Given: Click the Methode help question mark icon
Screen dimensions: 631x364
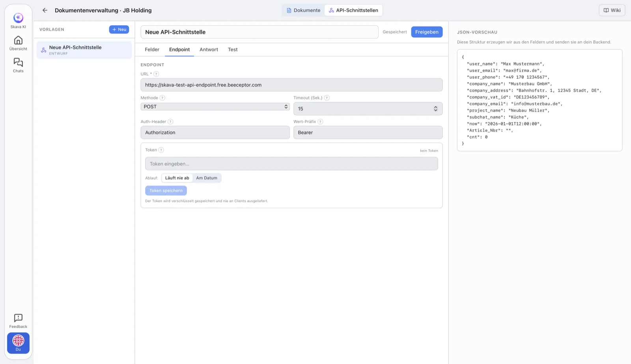Looking at the screenshot, I should click(x=162, y=98).
